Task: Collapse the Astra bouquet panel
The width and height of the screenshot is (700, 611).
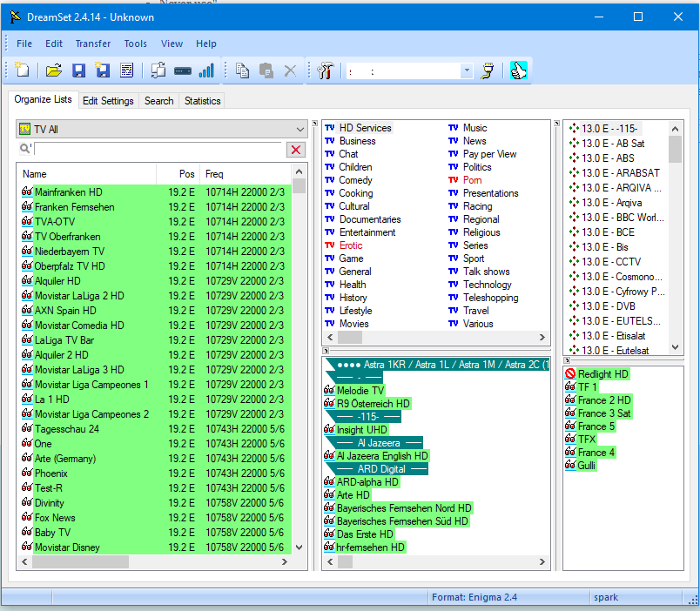Action: pyautogui.click(x=326, y=351)
